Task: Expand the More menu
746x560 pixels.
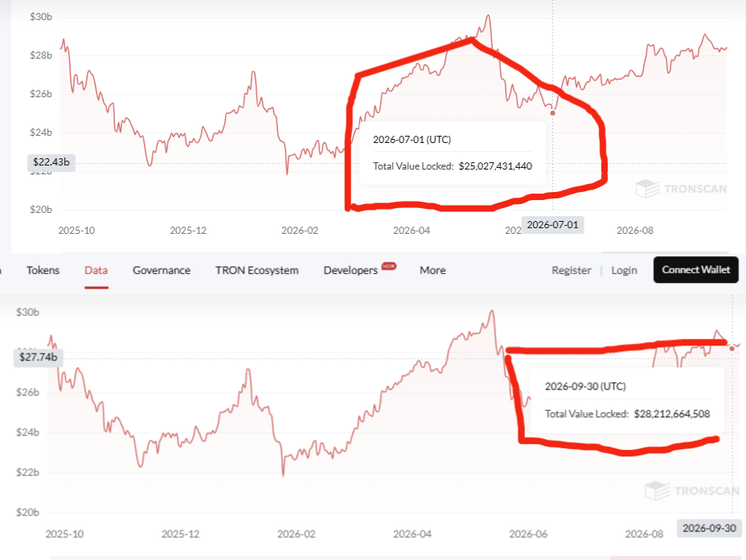Action: click(x=432, y=270)
